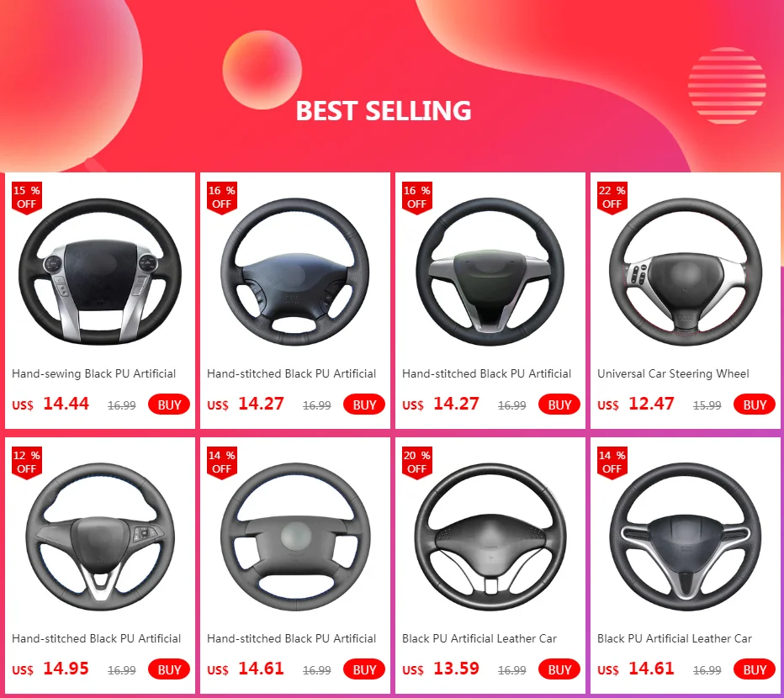
Task: Open the Universal Car Steering Wheel title link
Action: pos(673,374)
